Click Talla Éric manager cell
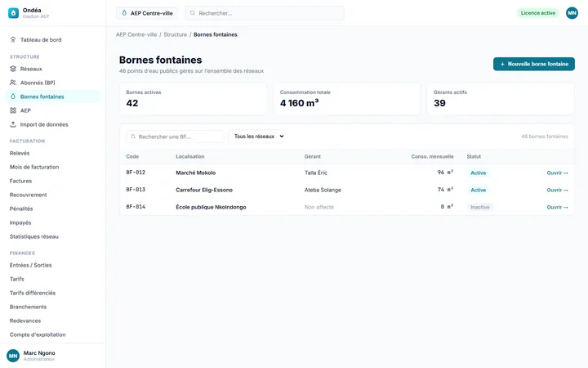 (316, 173)
